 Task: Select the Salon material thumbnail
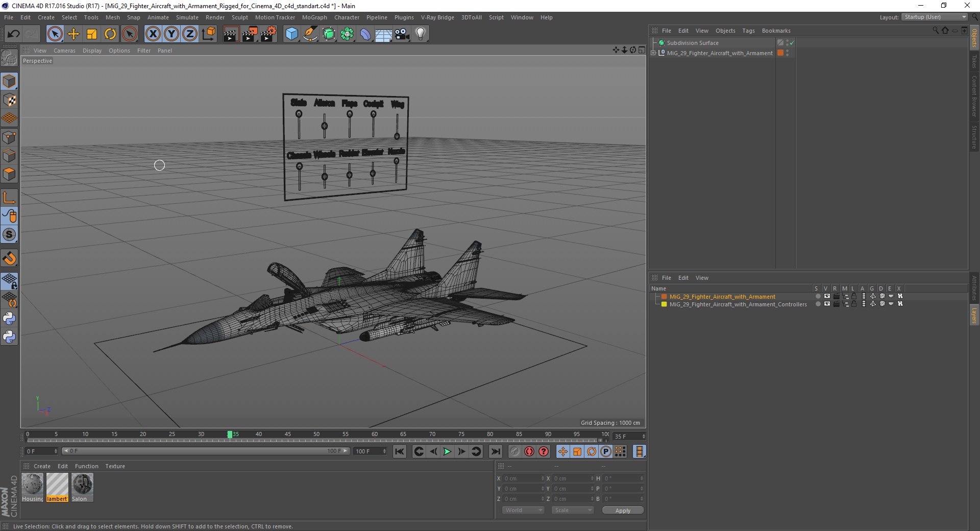click(x=82, y=487)
